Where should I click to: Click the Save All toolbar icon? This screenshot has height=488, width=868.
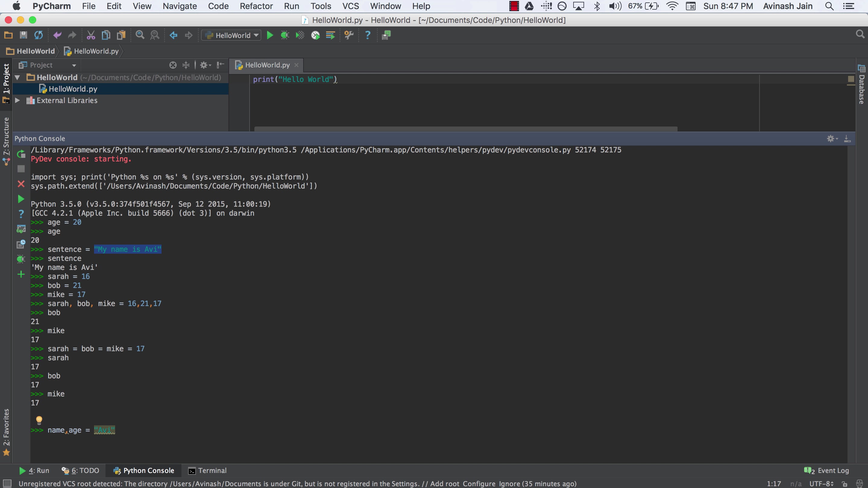click(x=23, y=35)
